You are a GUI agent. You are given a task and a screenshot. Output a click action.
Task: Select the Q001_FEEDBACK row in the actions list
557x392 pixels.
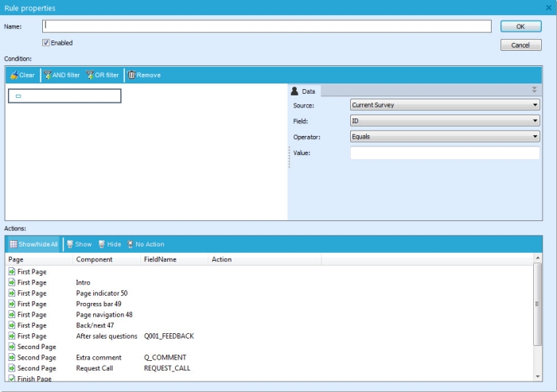pos(169,336)
